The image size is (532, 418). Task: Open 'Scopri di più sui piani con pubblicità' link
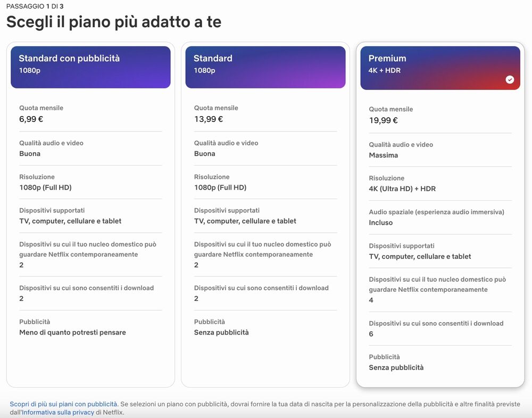tap(63, 404)
